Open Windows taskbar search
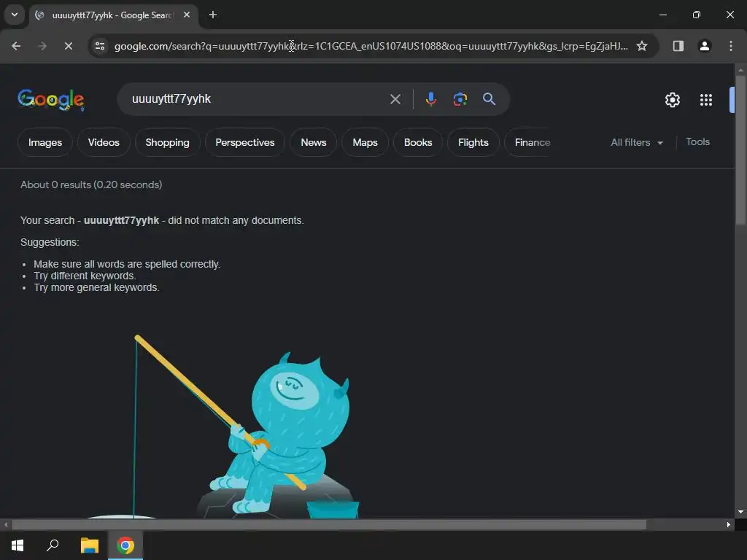 [x=53, y=545]
